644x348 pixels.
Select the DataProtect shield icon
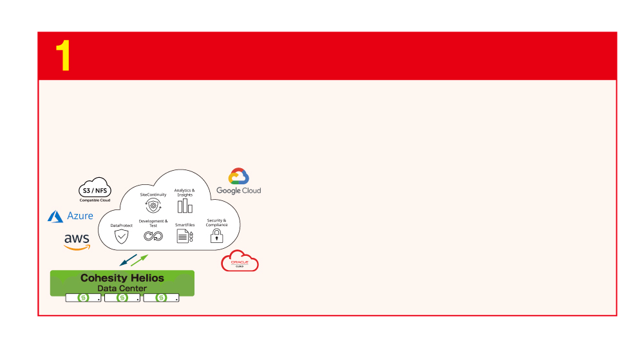click(121, 237)
